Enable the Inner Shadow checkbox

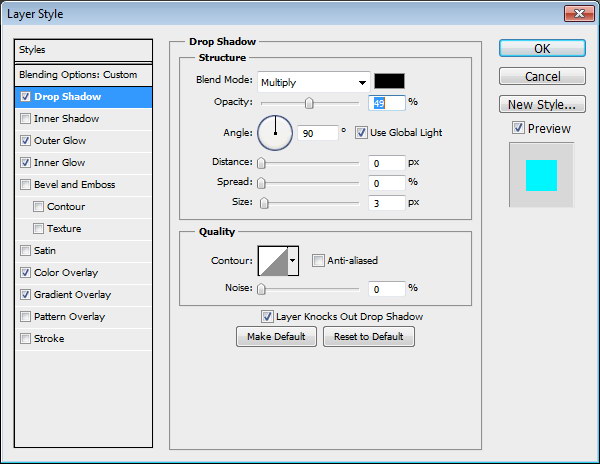25,119
